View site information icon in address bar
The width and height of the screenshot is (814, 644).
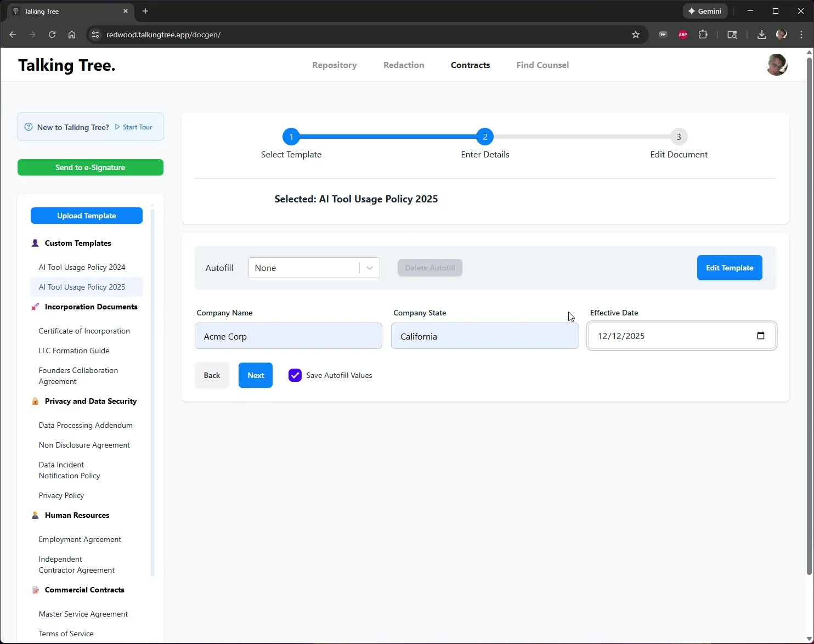(95, 35)
